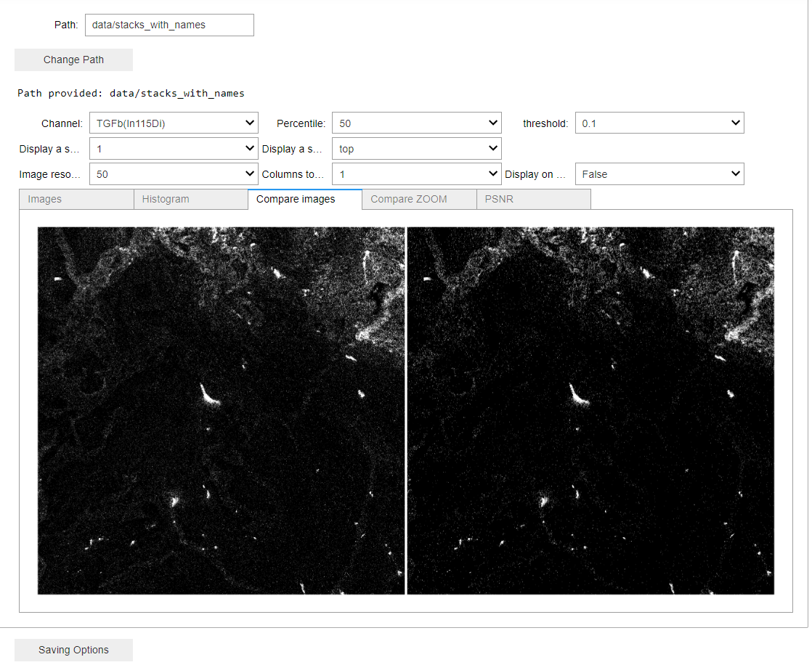The image size is (812, 665).
Task: Open the dropdown currently set to top
Action: pos(416,149)
